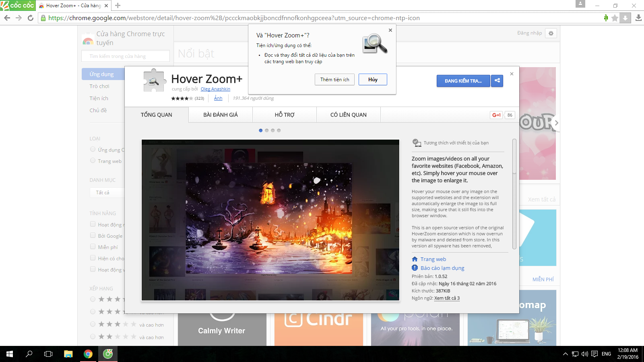Viewport: 644px width, 362px height.
Task: Tick the first Hoạt động feature checkbox
Action: pyautogui.click(x=93, y=224)
